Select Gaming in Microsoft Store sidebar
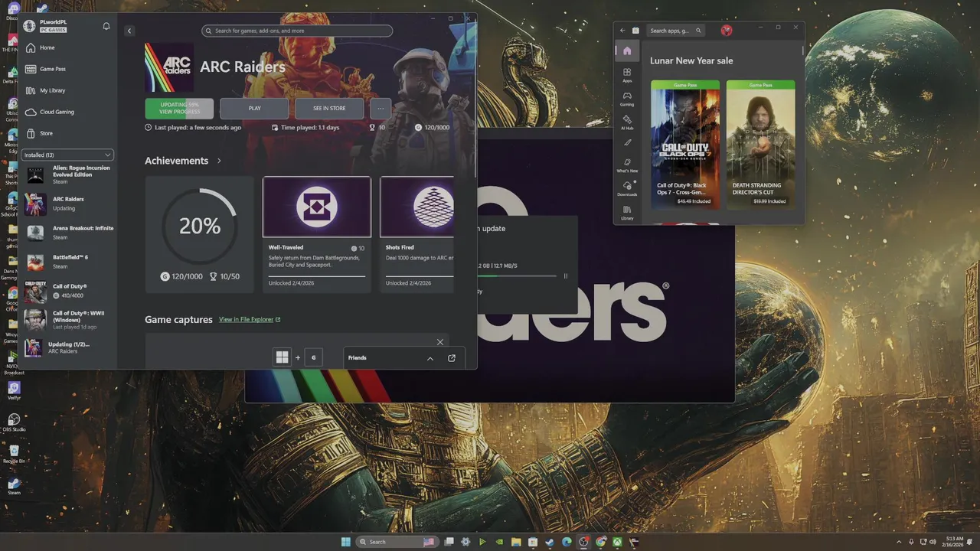This screenshot has height=551, width=980. [627, 99]
